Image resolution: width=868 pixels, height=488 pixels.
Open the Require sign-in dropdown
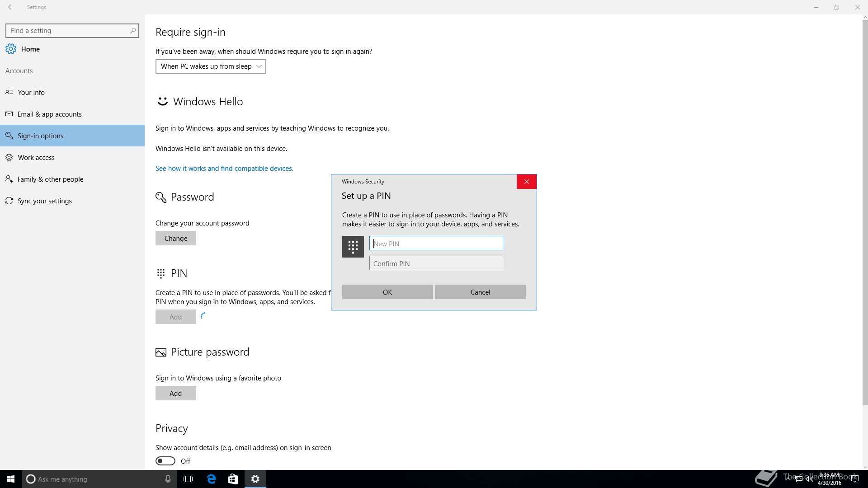[211, 66]
